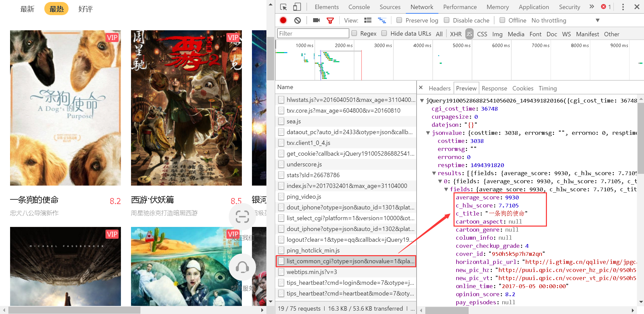Close the DevTools panel
This screenshot has width=644, height=314.
pos(637,7)
